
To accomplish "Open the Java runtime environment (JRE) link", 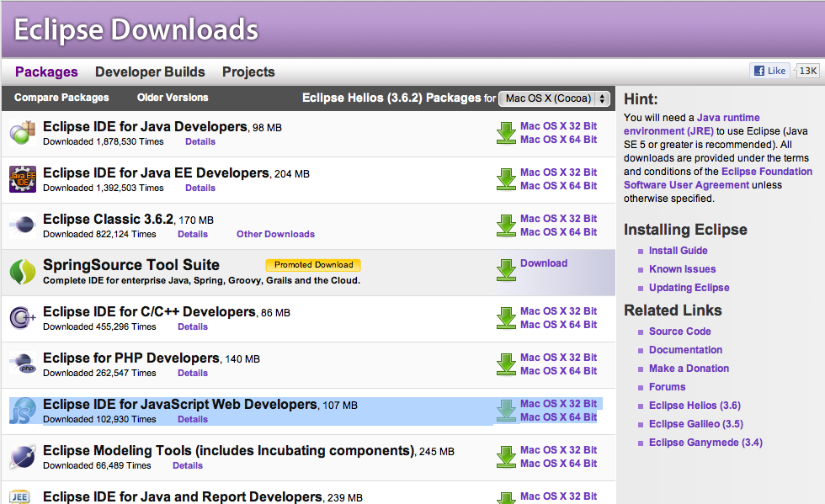I will pos(691,125).
